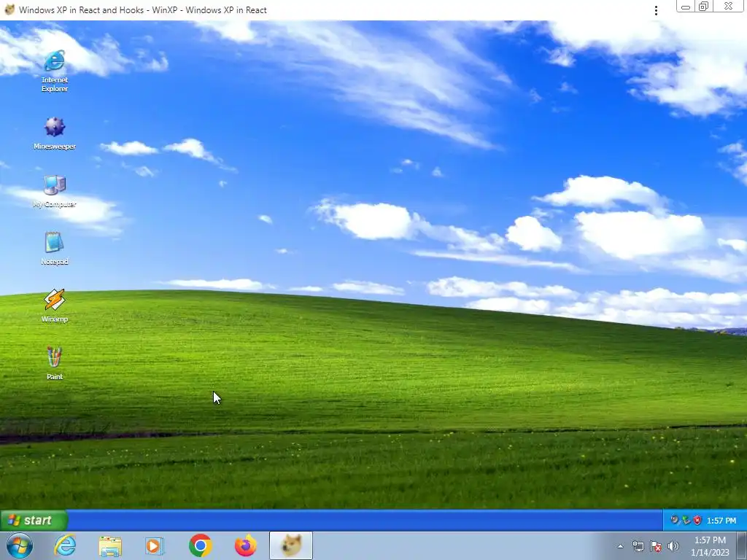
Task: Open the Internet Explorer desktop icon
Action: pyautogui.click(x=54, y=71)
